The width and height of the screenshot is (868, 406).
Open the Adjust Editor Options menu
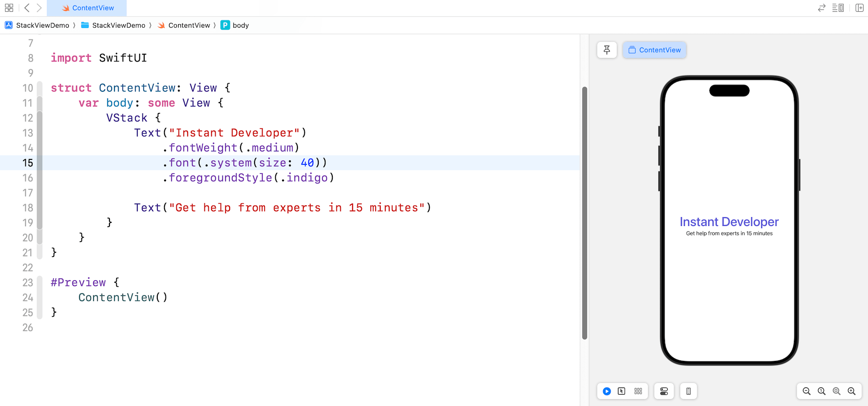tap(838, 8)
